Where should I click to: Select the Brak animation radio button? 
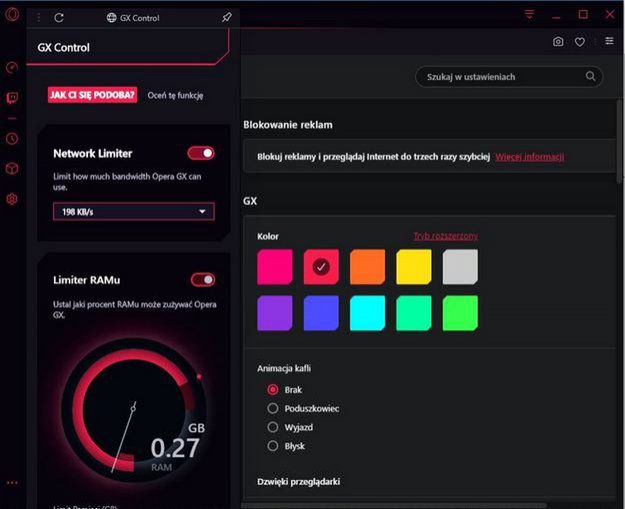[273, 389]
